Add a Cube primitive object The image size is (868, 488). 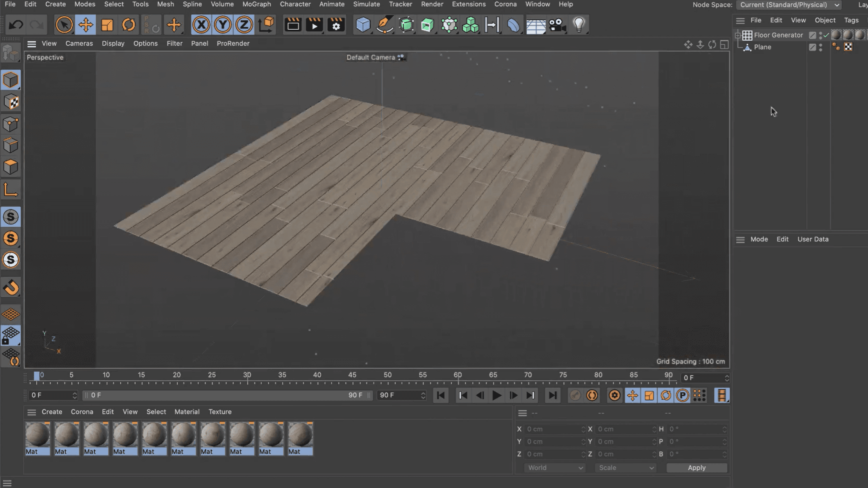click(363, 25)
